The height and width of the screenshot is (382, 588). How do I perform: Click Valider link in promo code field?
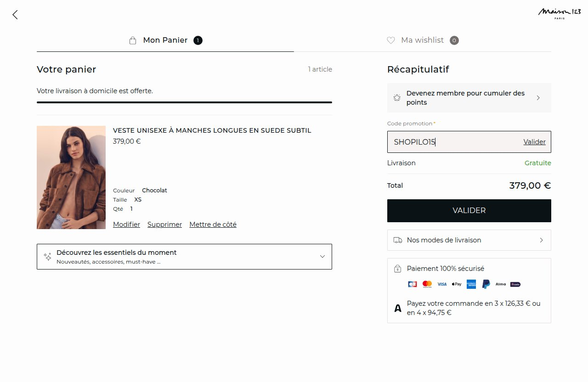click(535, 142)
